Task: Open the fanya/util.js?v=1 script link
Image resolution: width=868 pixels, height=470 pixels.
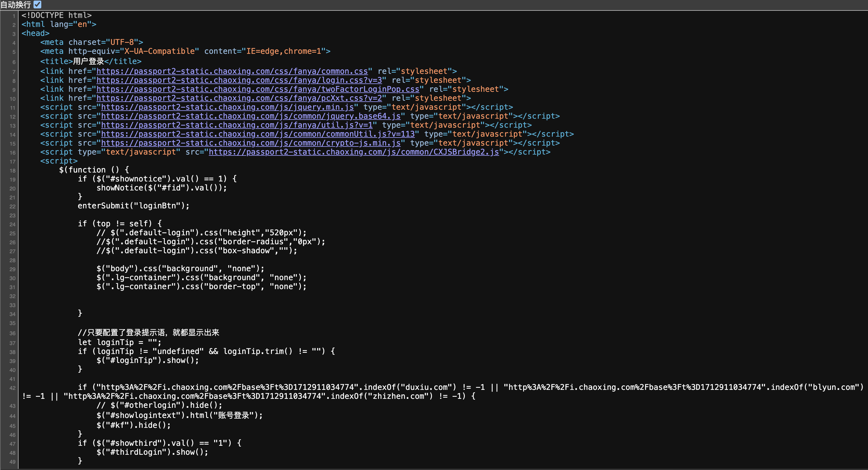Action: (237, 125)
